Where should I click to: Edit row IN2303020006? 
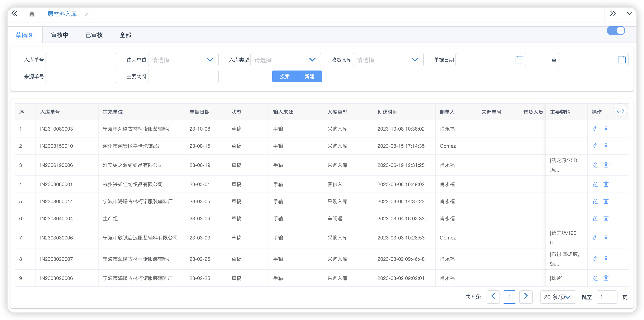tap(595, 278)
